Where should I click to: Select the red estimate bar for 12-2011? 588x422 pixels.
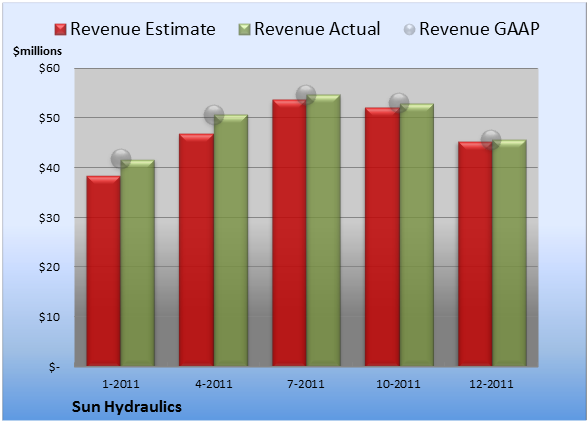point(475,254)
